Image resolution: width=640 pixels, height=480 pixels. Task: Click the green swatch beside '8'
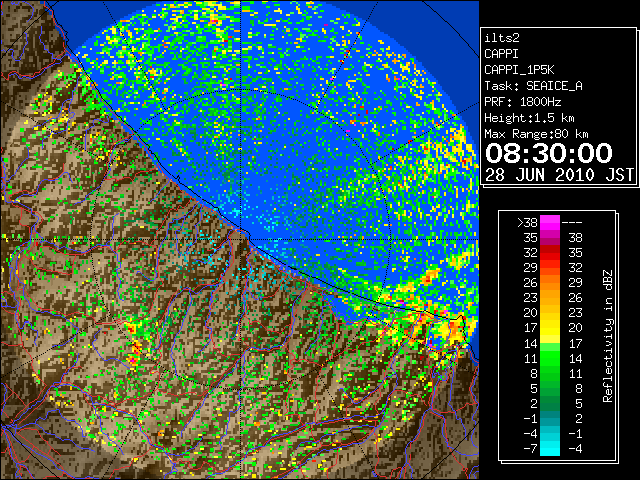click(550, 373)
